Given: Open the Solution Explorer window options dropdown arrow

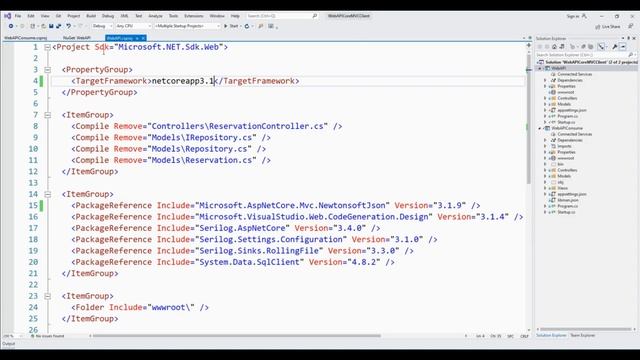Looking at the screenshot, I should tap(623, 38).
